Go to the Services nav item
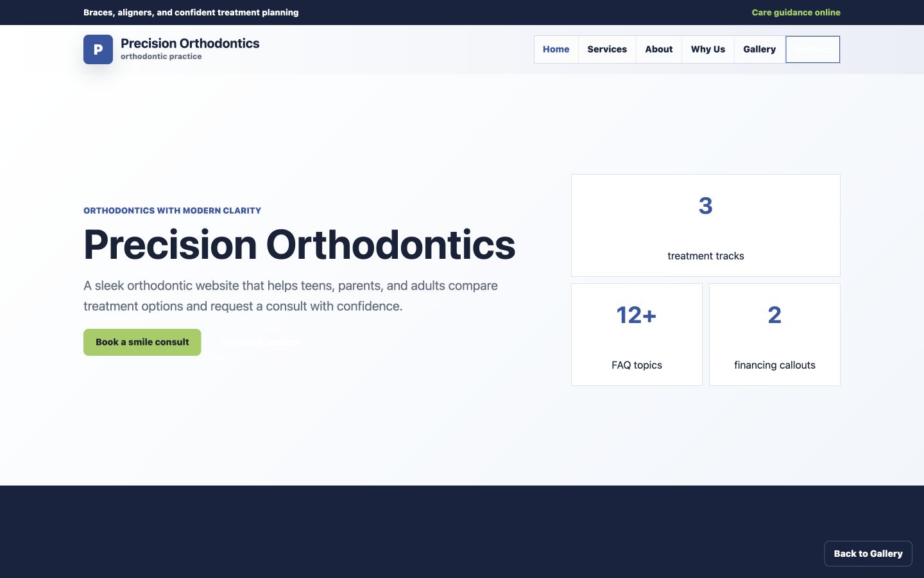Screen dimensions: 924x578 [607, 49]
